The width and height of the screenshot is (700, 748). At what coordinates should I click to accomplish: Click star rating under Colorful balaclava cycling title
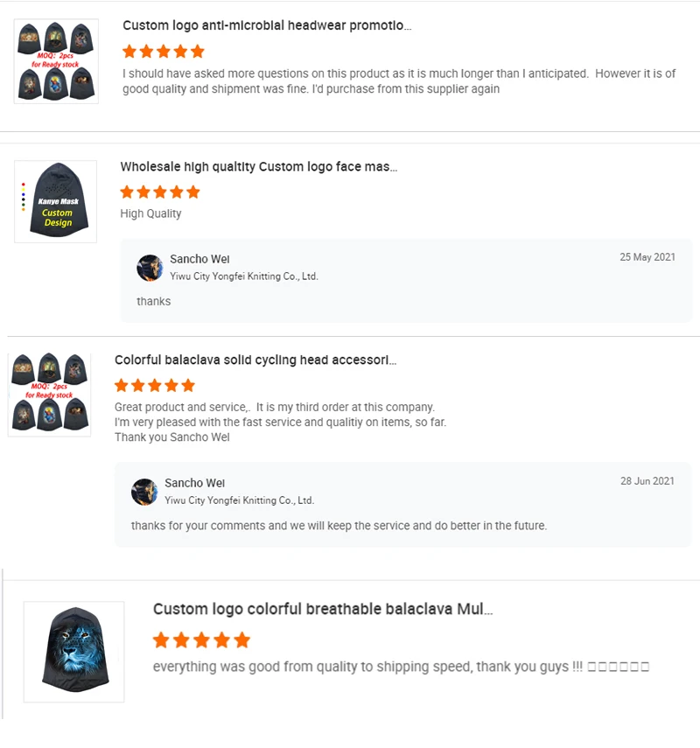(155, 385)
